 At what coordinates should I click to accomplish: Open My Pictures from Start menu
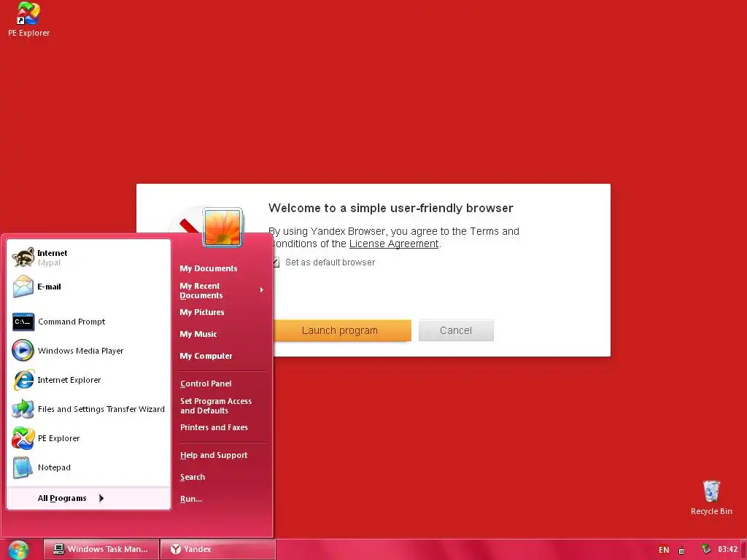tap(202, 312)
